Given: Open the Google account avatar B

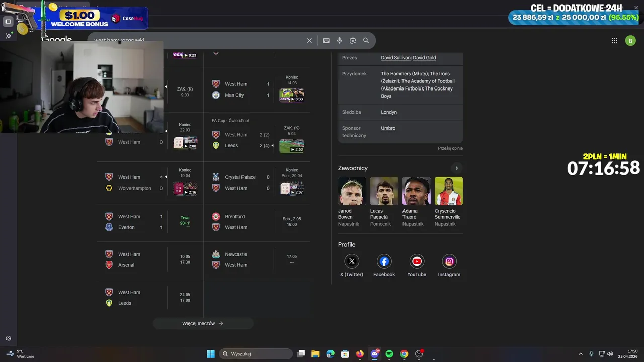Looking at the screenshot, I should pos(630,41).
